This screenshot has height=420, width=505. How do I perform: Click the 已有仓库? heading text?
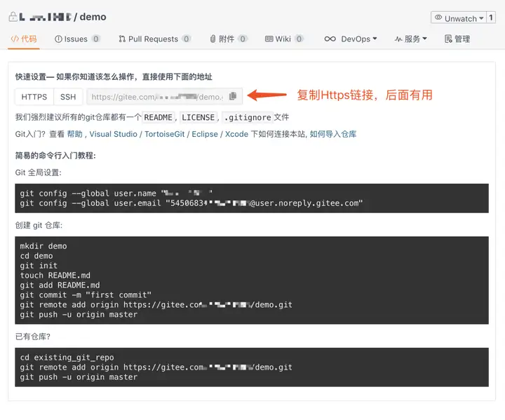pos(33,337)
